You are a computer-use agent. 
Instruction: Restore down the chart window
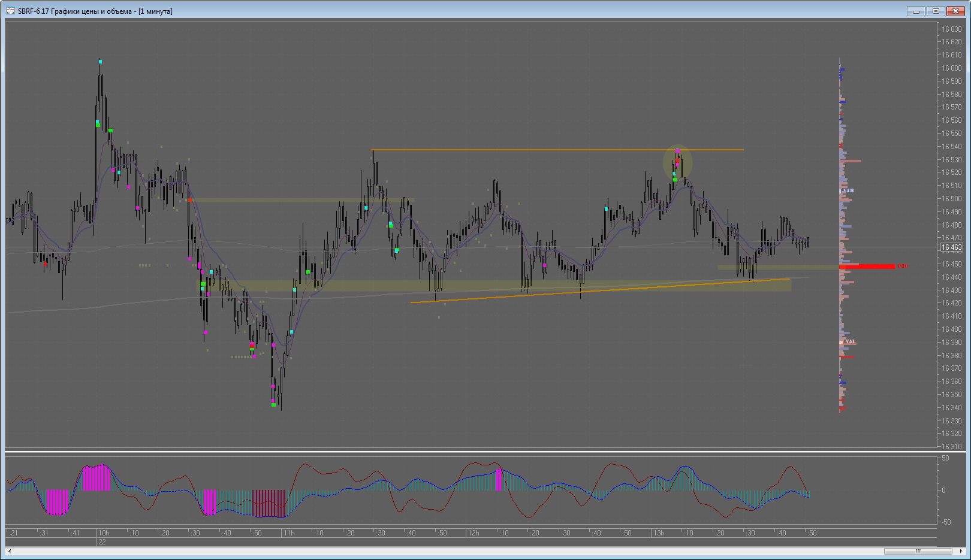pos(936,11)
